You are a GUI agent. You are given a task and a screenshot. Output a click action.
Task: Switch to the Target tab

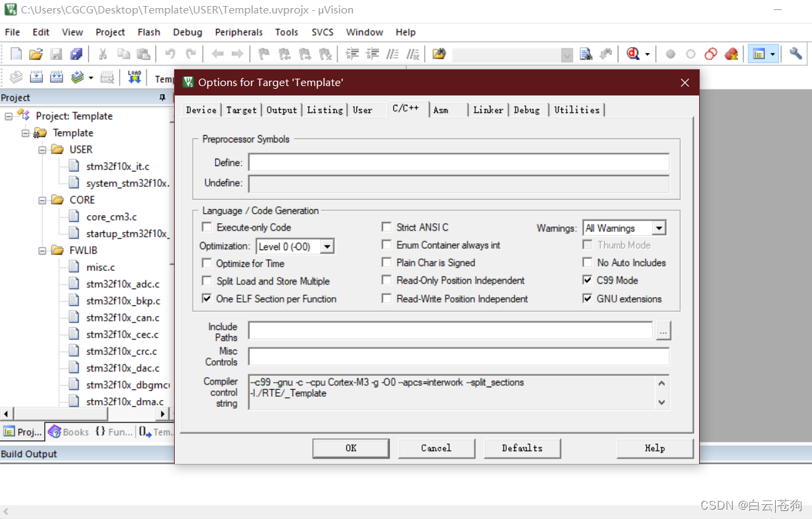[241, 110]
